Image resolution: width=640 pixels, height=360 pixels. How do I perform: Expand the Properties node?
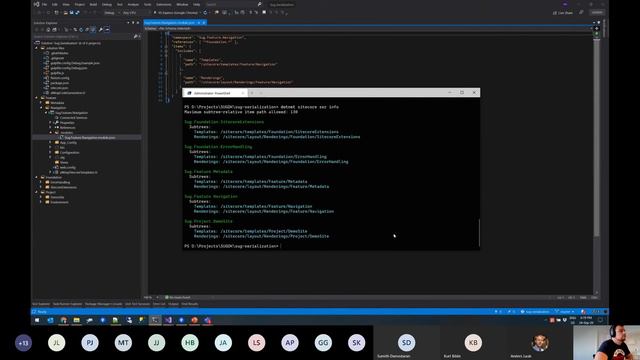pyautogui.click(x=51, y=122)
